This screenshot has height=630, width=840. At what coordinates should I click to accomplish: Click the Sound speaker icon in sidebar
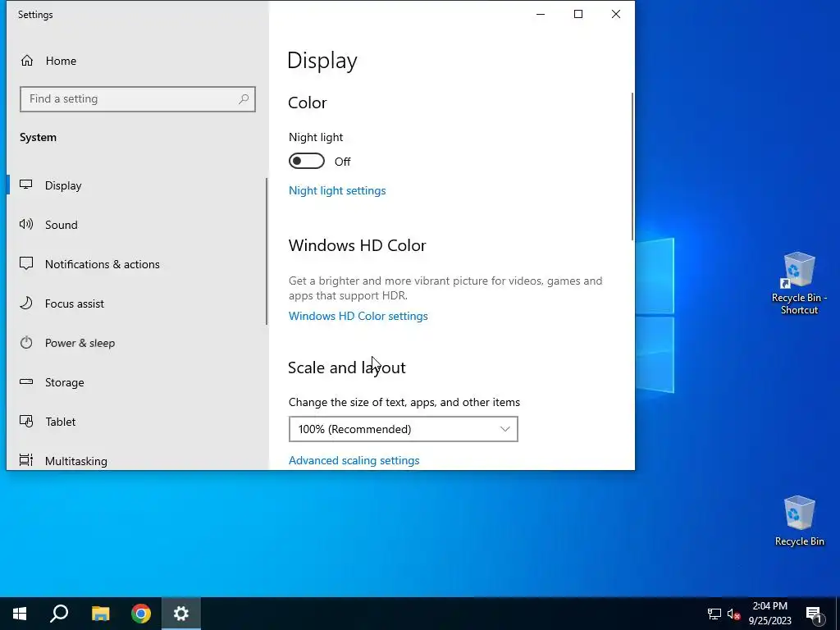pyautogui.click(x=26, y=225)
